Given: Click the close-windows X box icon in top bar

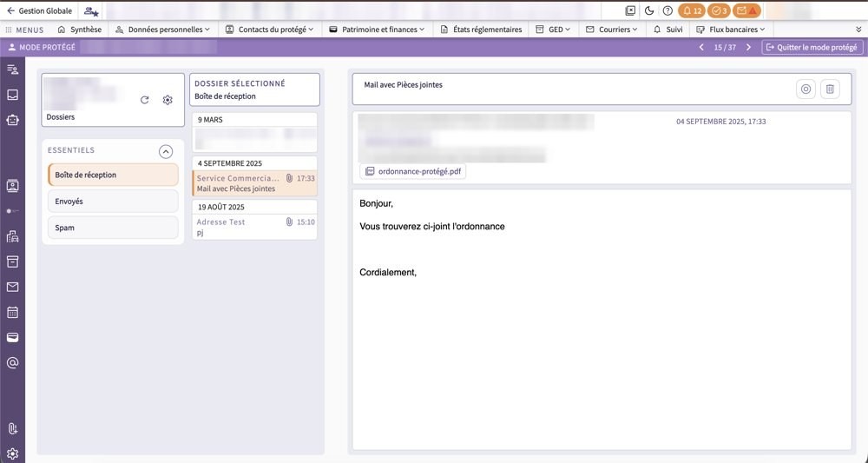Looking at the screenshot, I should point(630,10).
